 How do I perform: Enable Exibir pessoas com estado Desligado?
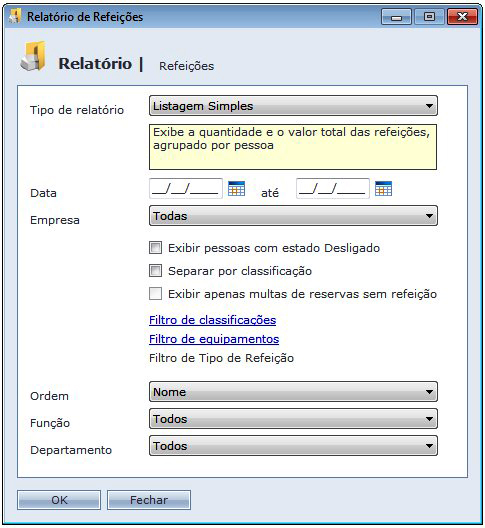[155, 248]
